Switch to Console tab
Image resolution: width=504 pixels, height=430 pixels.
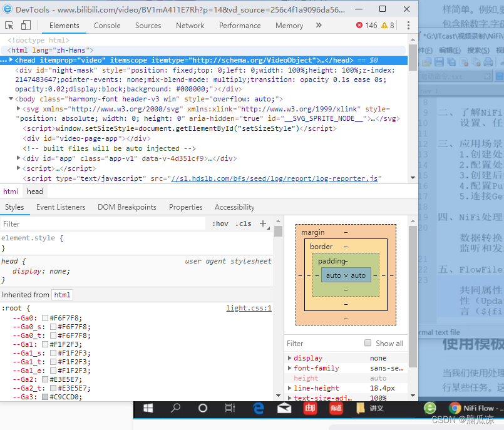point(107,26)
